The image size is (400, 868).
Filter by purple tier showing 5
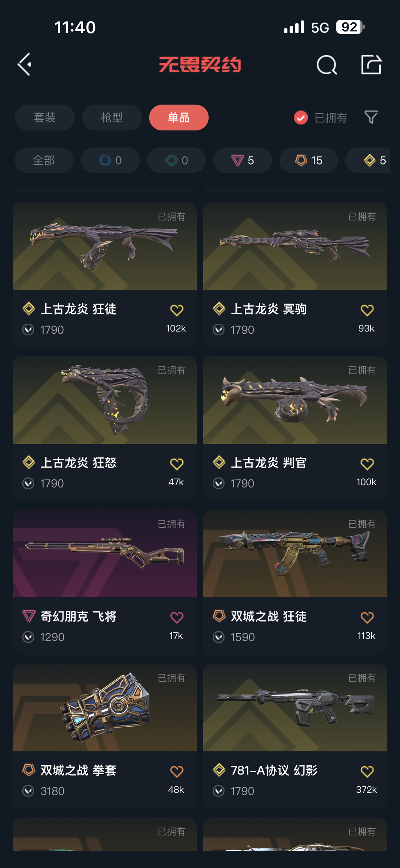pyautogui.click(x=243, y=160)
